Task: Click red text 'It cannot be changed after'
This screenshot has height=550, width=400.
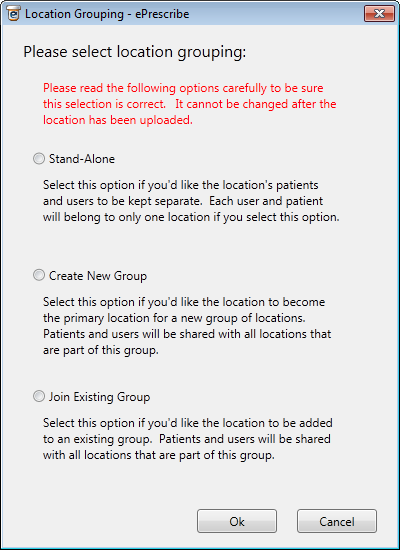Action: coord(255,104)
